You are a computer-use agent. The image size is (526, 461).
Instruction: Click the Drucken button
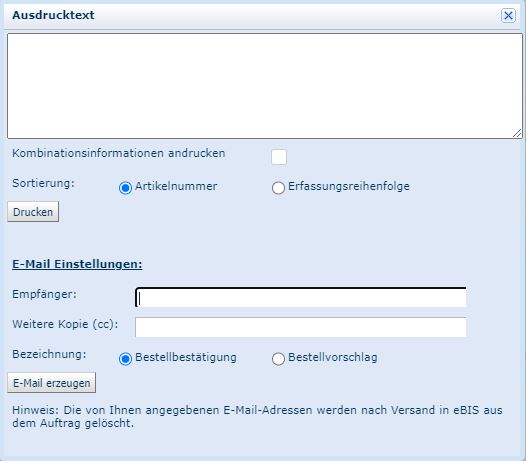(x=33, y=212)
